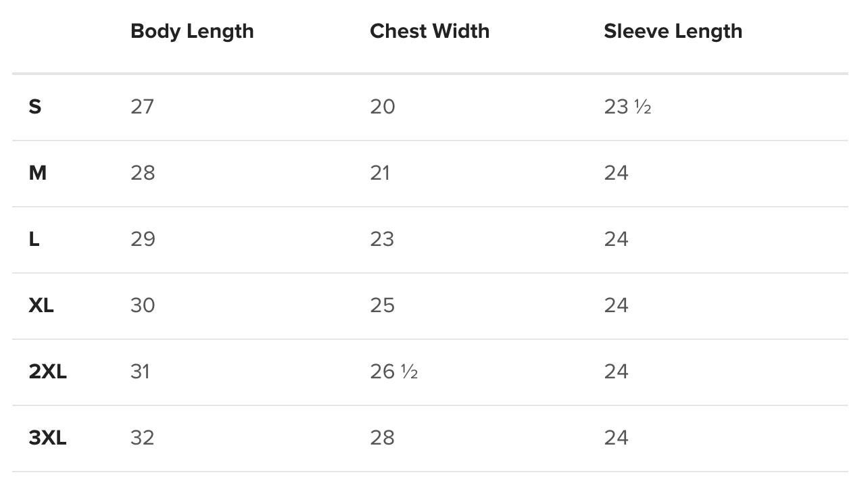Select the L size row label

tap(34, 239)
